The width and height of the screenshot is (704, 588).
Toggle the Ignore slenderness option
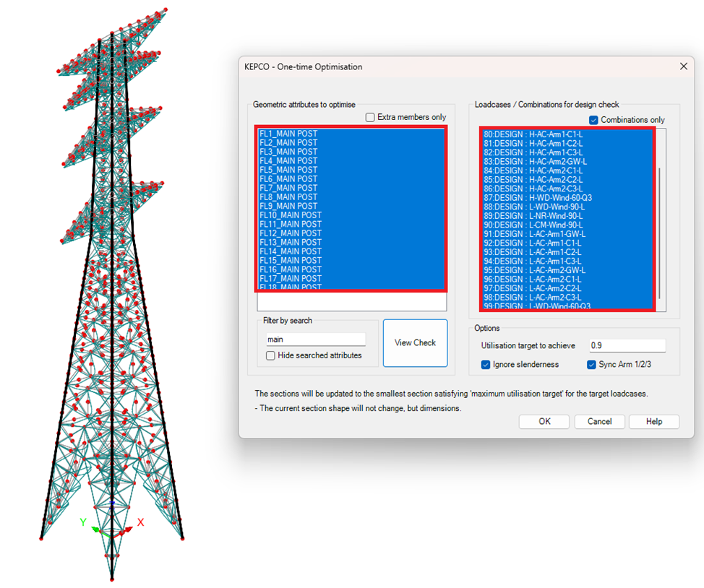[x=486, y=365]
